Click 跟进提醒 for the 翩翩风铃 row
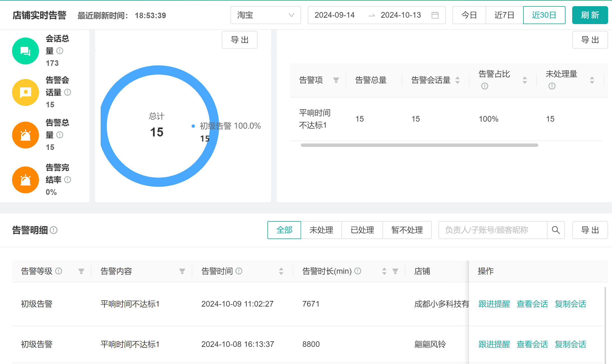The width and height of the screenshot is (612, 364). click(494, 344)
